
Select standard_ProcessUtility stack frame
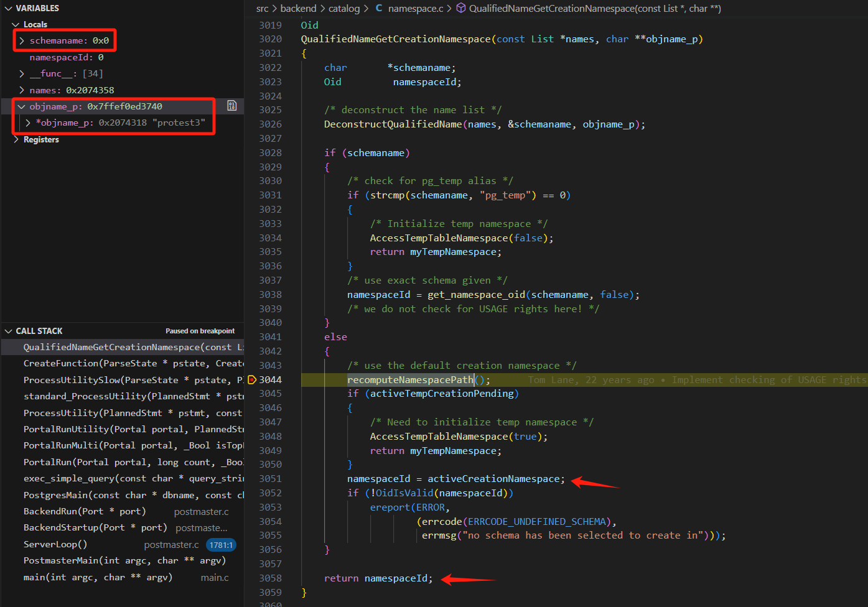click(x=122, y=396)
